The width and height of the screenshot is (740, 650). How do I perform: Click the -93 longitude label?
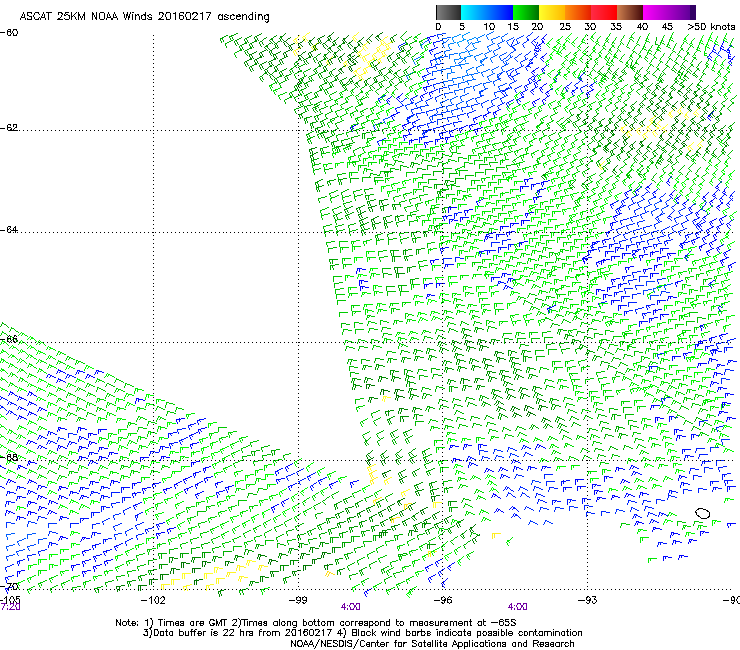588,600
